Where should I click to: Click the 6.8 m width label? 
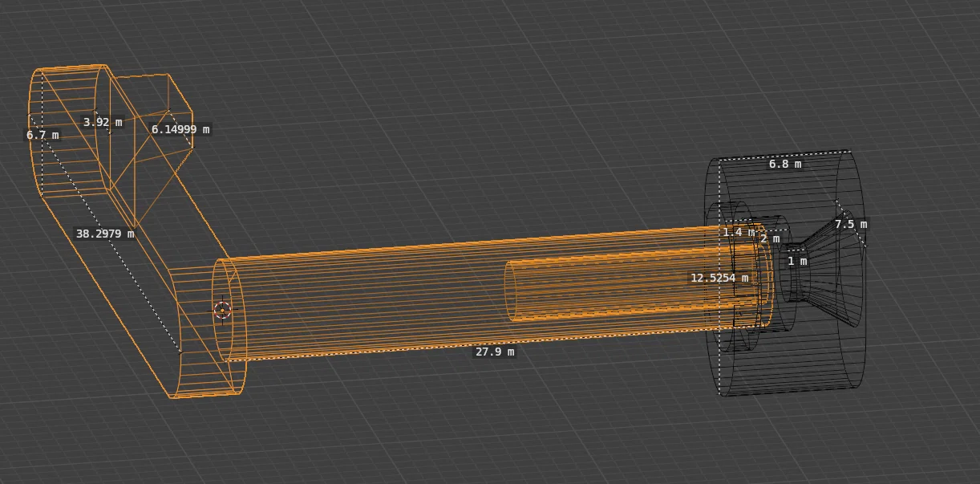point(785,164)
